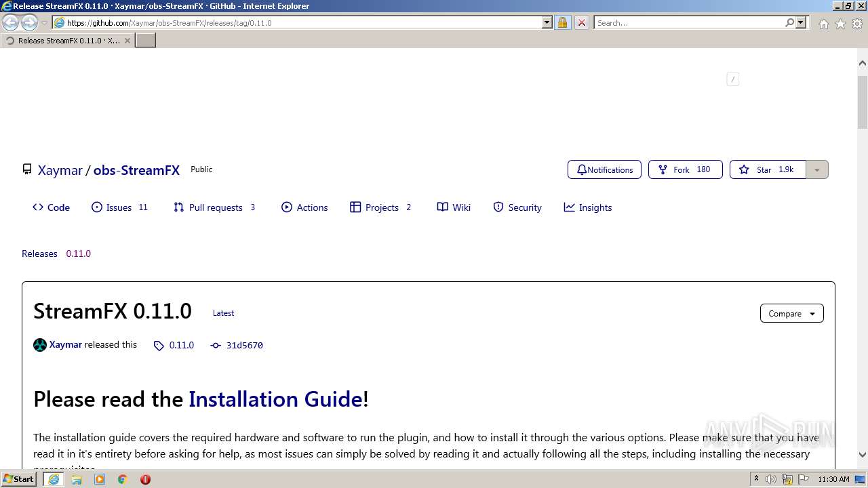Open the Xaymar author link
This screenshot has width=868, height=488.
click(x=65, y=344)
